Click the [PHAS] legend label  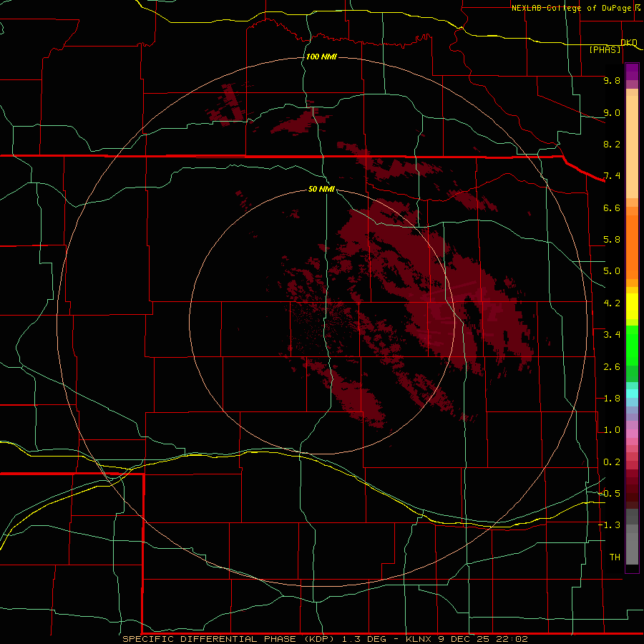click(605, 49)
